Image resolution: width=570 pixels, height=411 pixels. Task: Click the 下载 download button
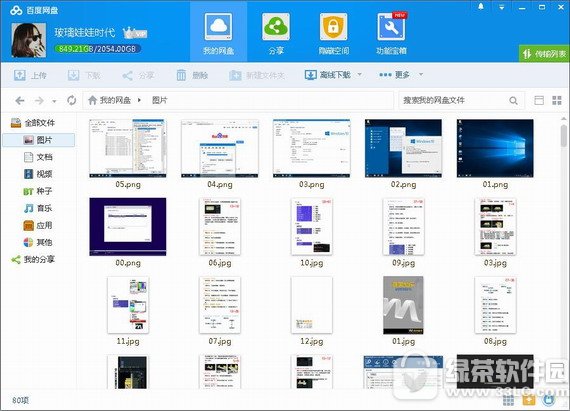pos(84,75)
